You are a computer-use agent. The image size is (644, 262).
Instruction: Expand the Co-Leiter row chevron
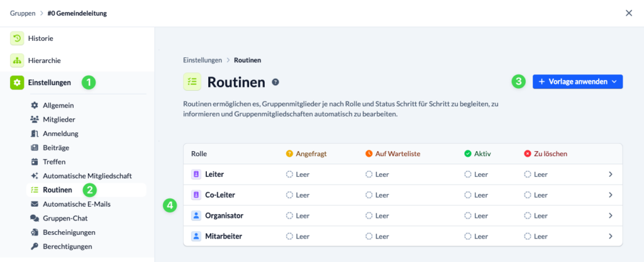pos(610,195)
